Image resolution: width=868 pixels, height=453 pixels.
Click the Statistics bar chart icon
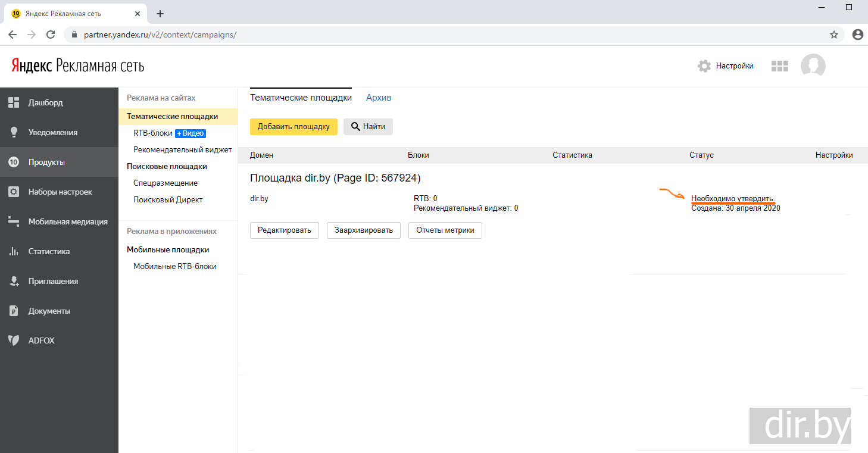click(14, 251)
